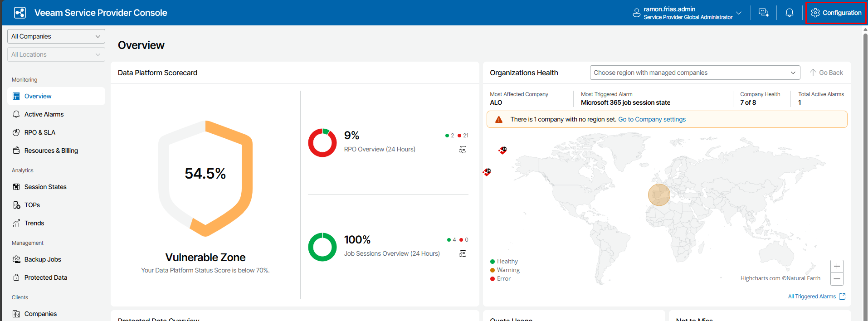Viewport: 868px width, 321px height.
Task: Navigate to Backup Jobs in Management
Action: [x=43, y=259]
